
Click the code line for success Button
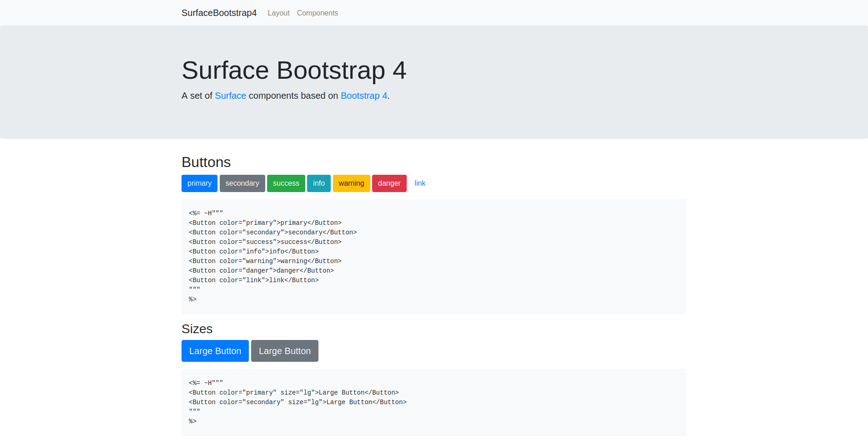[265, 242]
